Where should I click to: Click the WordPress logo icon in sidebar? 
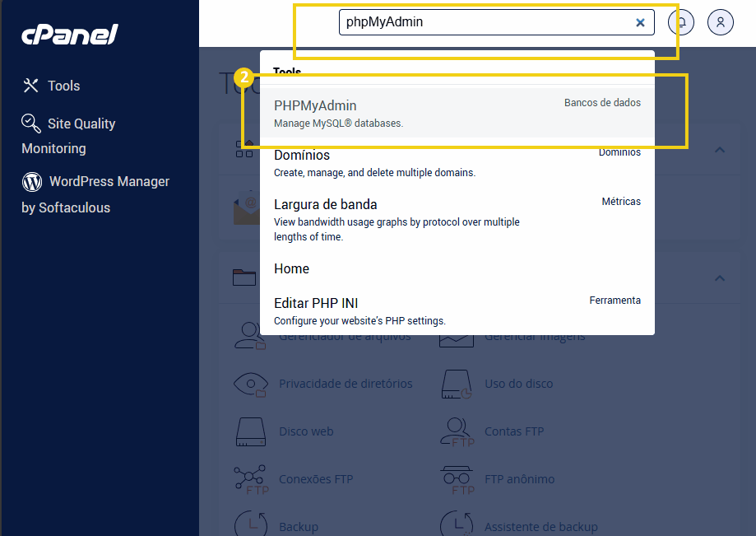point(32,182)
